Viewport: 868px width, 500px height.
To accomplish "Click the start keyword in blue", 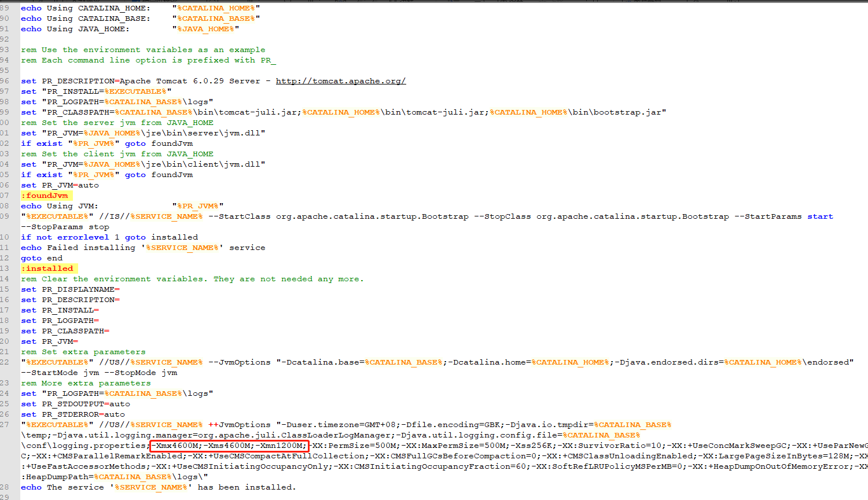I will pos(819,216).
